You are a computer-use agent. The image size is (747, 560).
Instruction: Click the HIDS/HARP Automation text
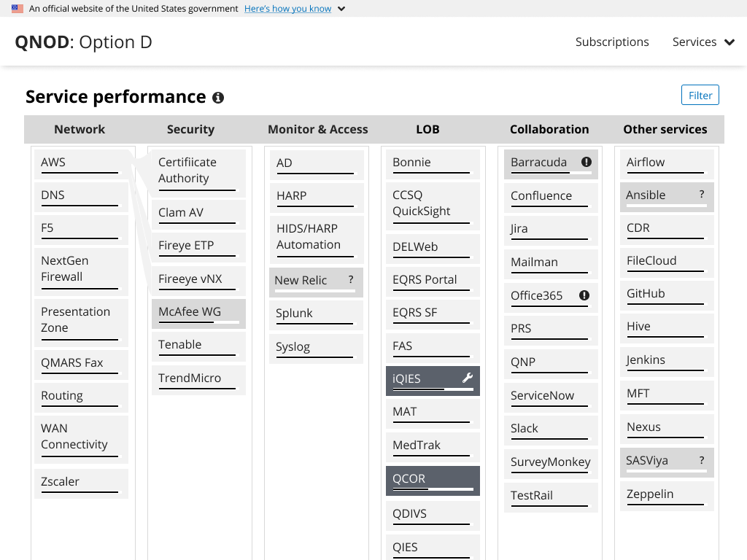click(x=309, y=237)
